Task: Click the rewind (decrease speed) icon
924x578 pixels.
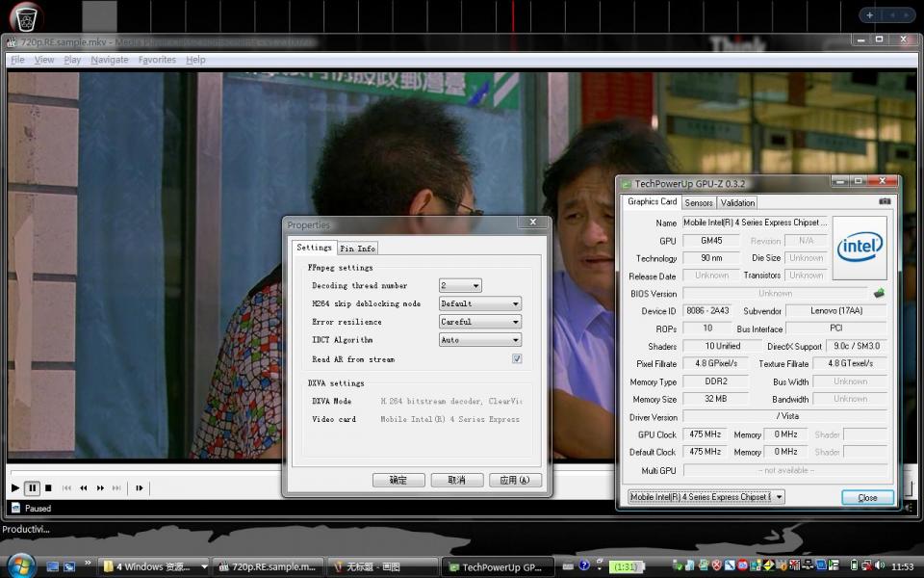Action: coord(84,488)
